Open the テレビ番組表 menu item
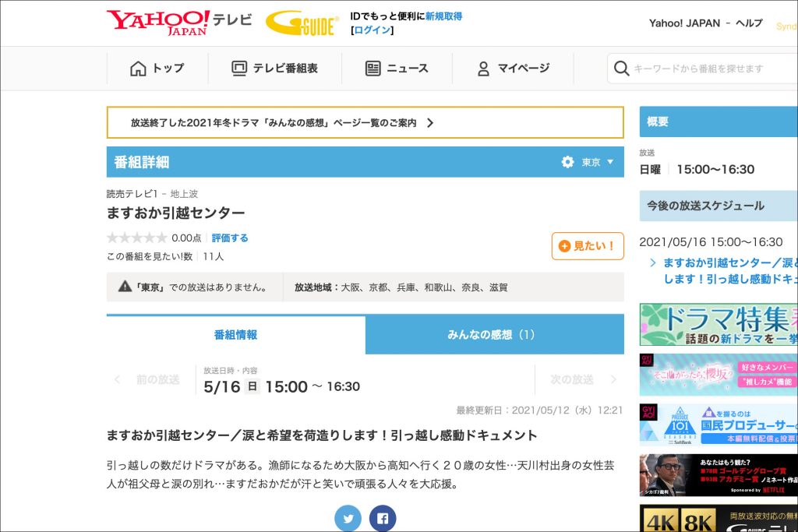This screenshot has height=532, width=798. (275, 69)
